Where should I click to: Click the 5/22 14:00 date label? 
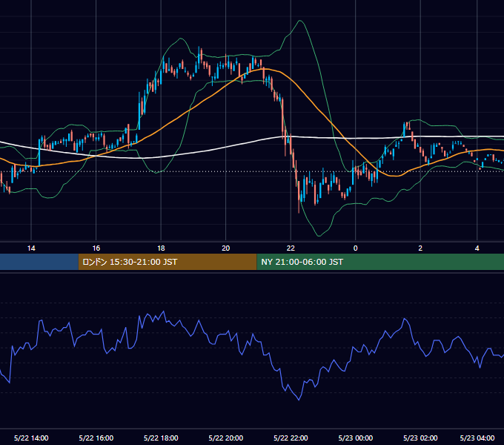pyautogui.click(x=31, y=438)
